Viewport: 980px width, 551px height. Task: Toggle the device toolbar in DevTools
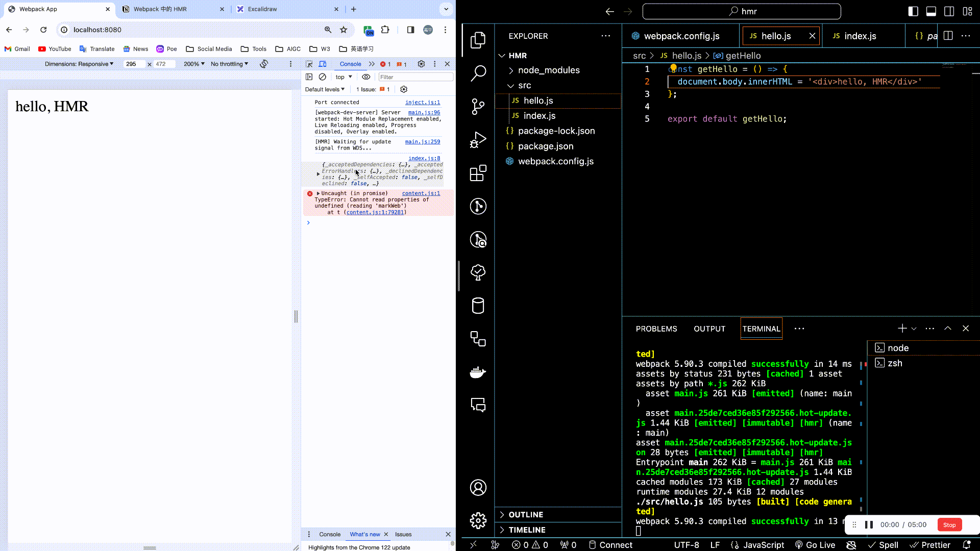[x=323, y=64]
